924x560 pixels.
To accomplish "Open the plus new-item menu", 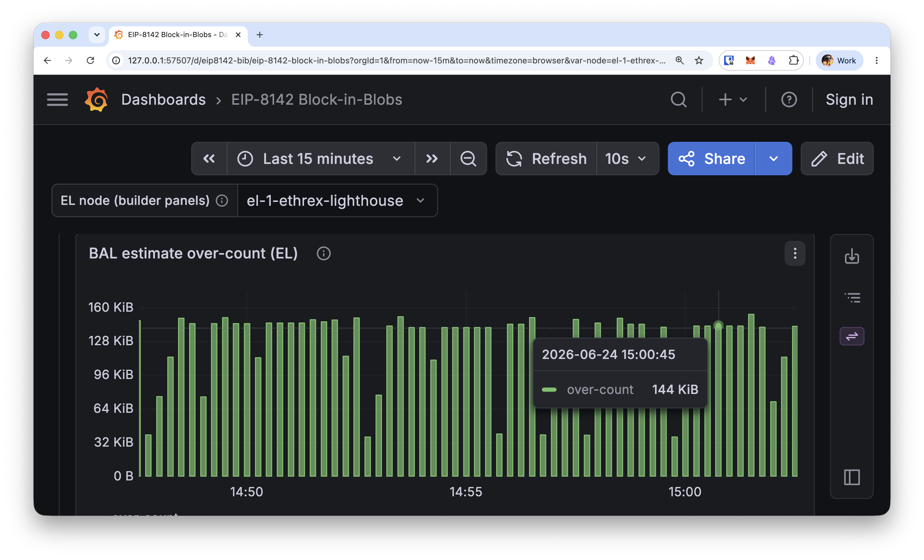I will 733,100.
